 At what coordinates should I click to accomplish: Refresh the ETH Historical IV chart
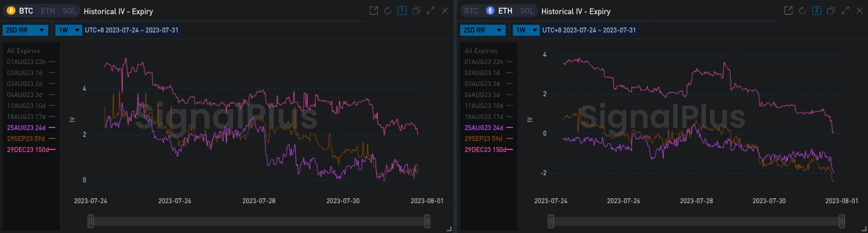(x=802, y=11)
